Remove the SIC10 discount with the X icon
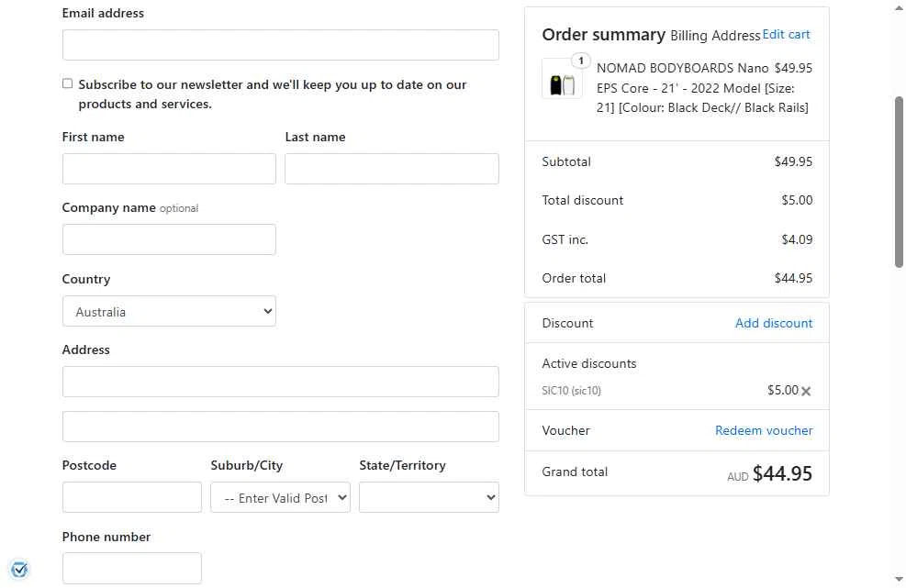Viewport: 906px width, 588px height. [806, 391]
